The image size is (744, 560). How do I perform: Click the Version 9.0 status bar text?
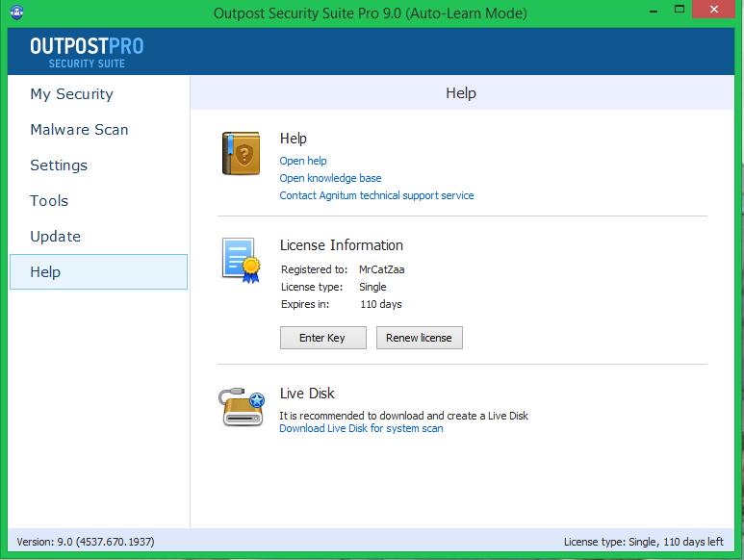tap(86, 542)
